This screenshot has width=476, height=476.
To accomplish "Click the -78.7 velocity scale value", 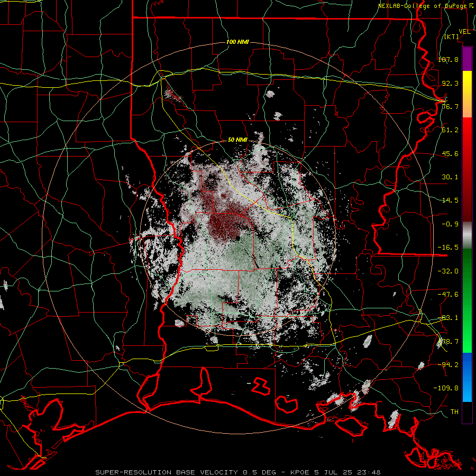I will pyautogui.click(x=448, y=342).
